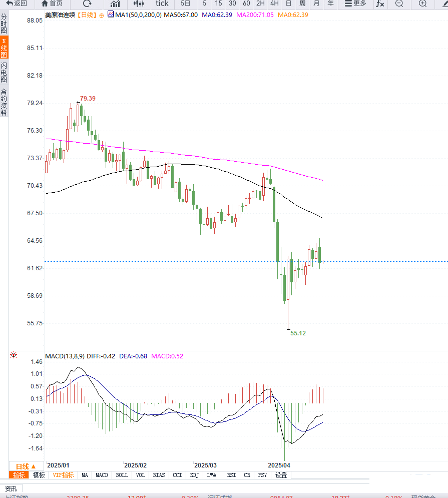The image size is (448, 498).
Task: Zoom in the chart with the plus magnifier
Action: tap(422, 4)
